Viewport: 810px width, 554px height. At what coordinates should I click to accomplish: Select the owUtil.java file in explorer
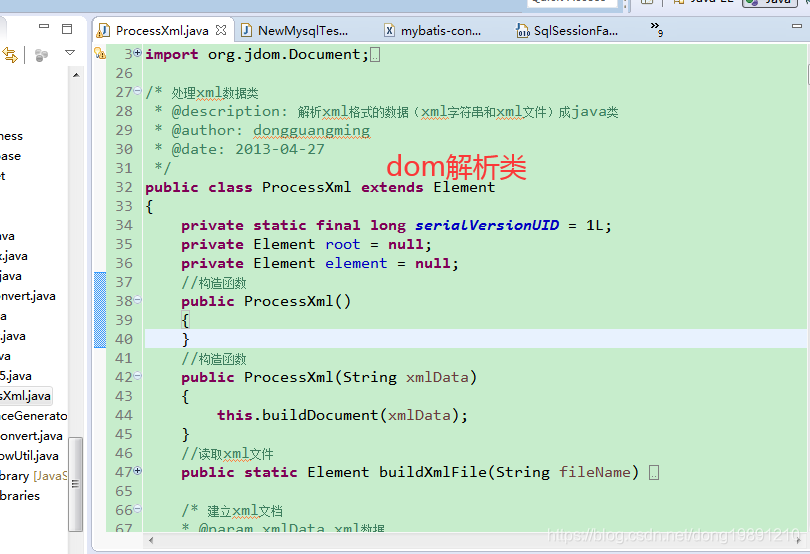point(29,456)
